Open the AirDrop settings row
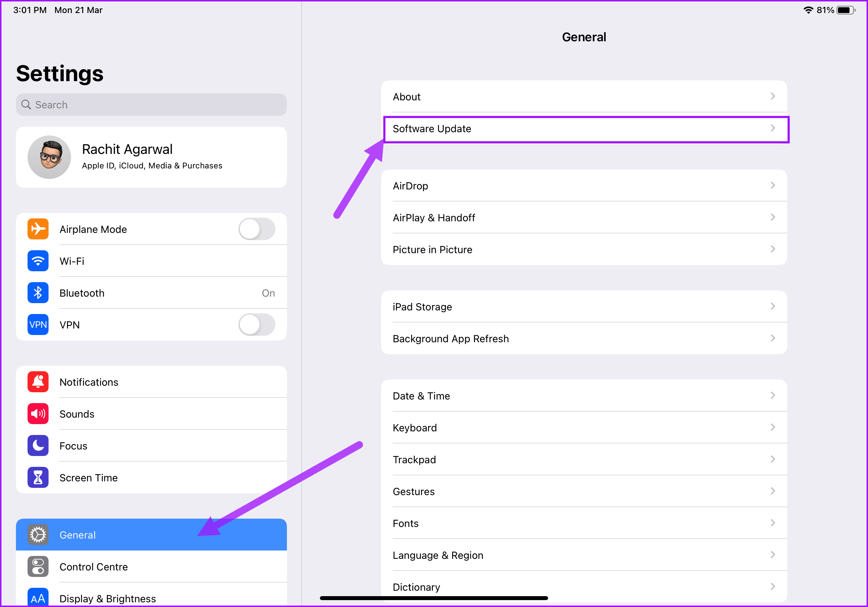 click(584, 185)
